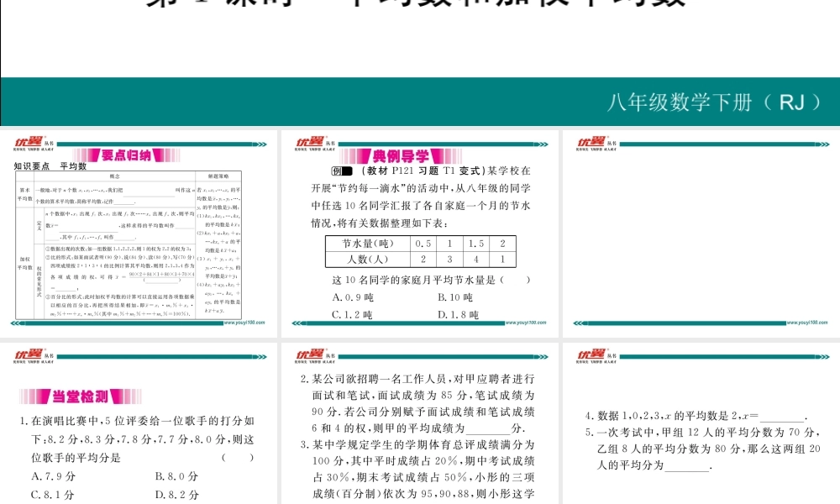Click the 例 label icon before 教材 P121
The width and height of the screenshot is (840, 504).
tap(341, 171)
